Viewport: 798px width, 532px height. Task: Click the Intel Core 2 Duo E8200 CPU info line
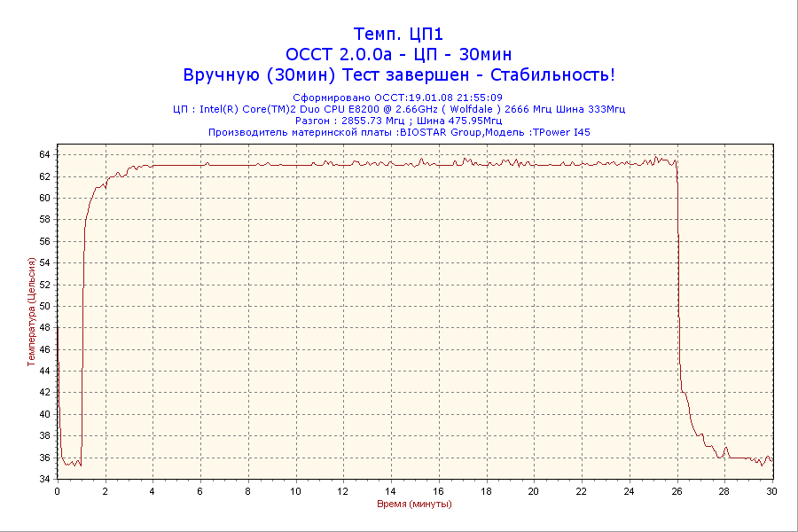[x=398, y=109]
